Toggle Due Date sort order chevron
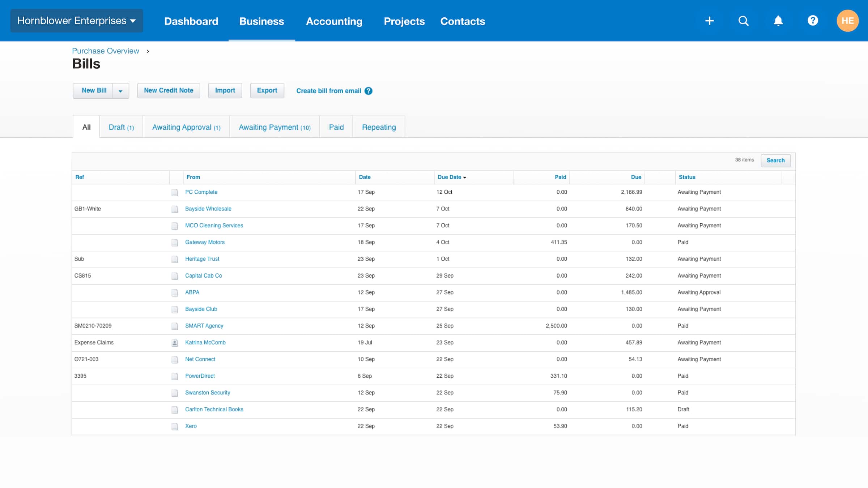The width and height of the screenshot is (868, 488). (x=465, y=177)
